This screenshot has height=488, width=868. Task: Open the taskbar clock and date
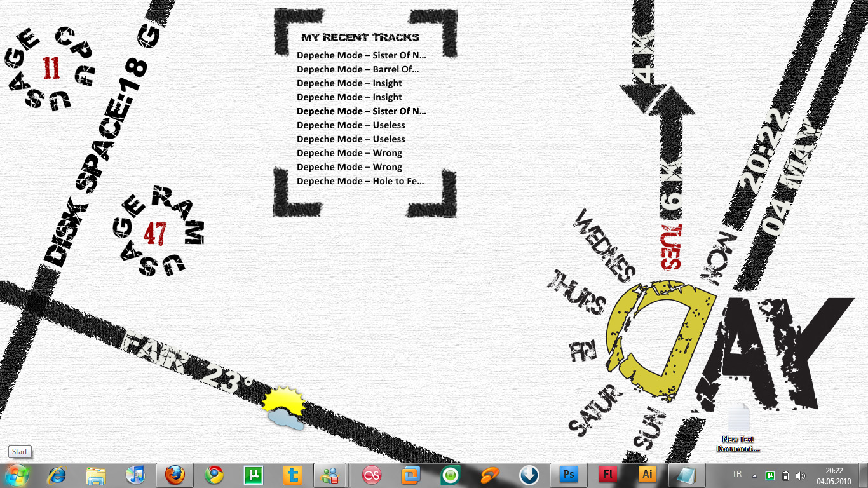(x=834, y=475)
